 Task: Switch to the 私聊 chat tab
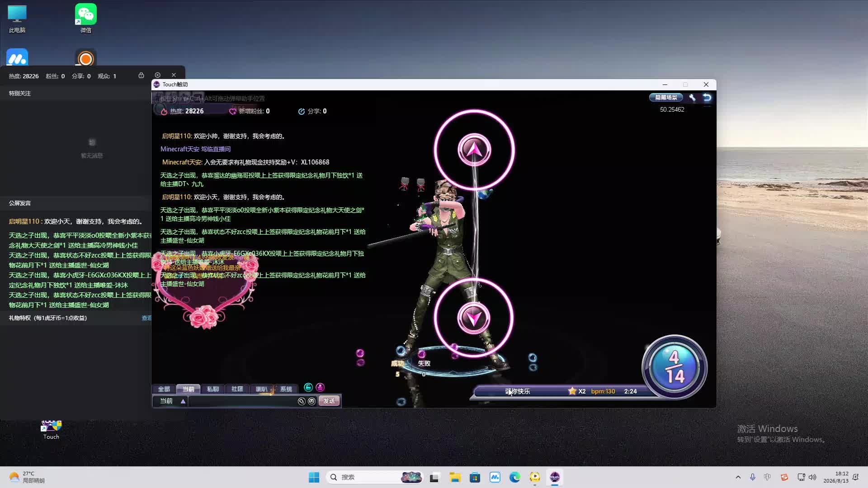(213, 389)
